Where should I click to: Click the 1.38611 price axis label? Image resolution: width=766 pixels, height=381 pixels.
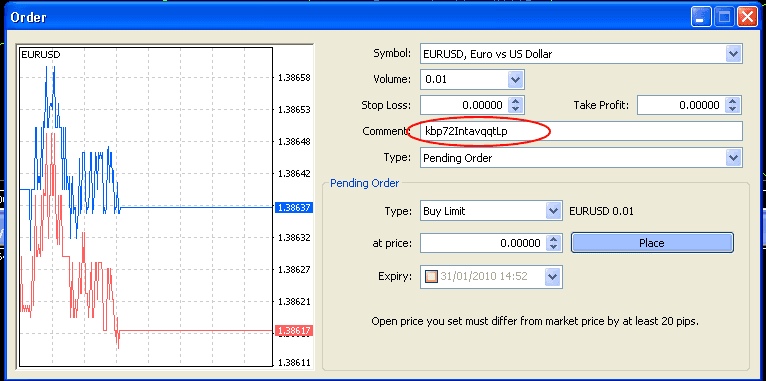point(294,363)
